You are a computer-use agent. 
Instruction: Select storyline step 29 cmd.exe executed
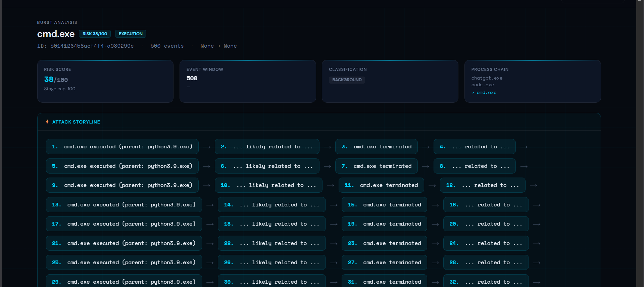[124, 281]
